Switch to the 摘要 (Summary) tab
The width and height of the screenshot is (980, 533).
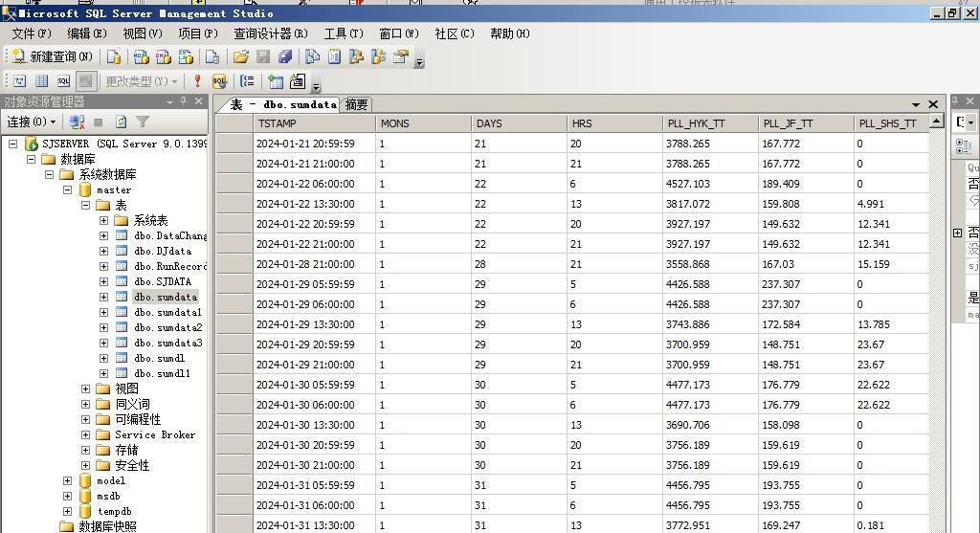coord(357,105)
